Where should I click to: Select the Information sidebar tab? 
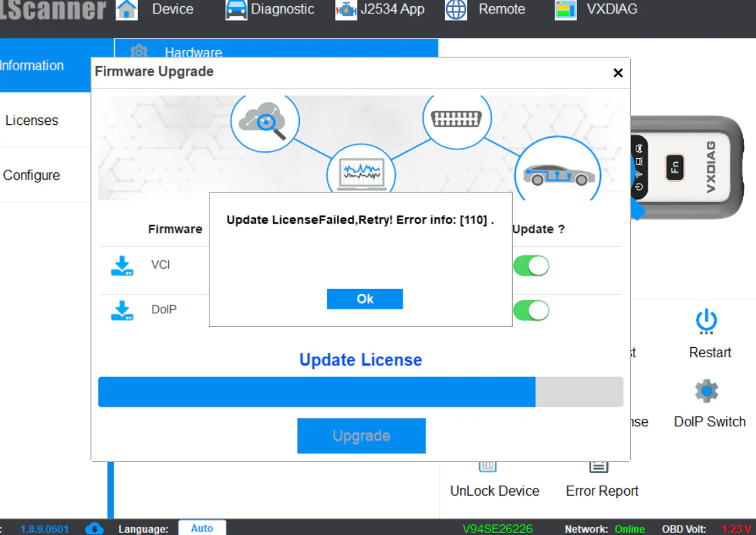[x=45, y=66]
